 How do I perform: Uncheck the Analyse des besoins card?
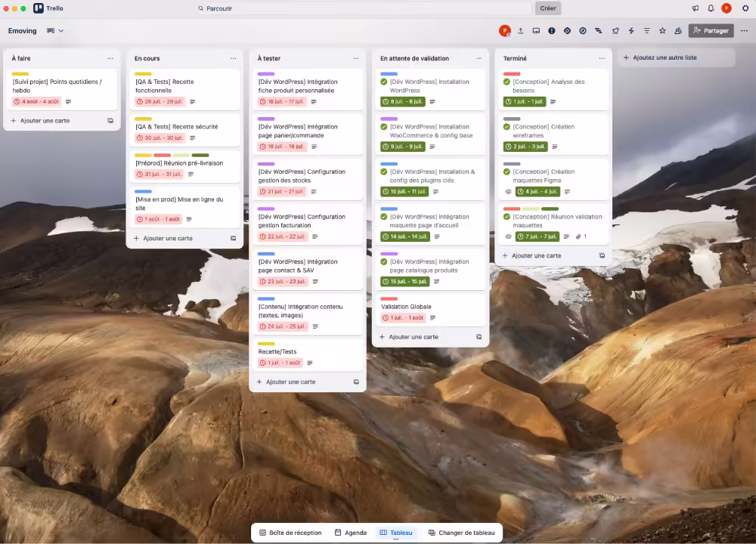507,82
